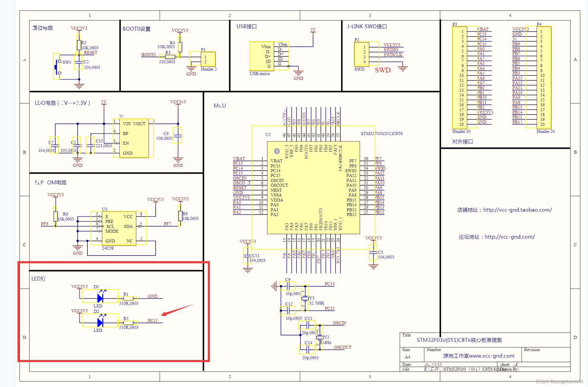Image resolution: width=588 pixels, height=387 pixels.
Task: Click the LED灯 section title
Action: 39,279
